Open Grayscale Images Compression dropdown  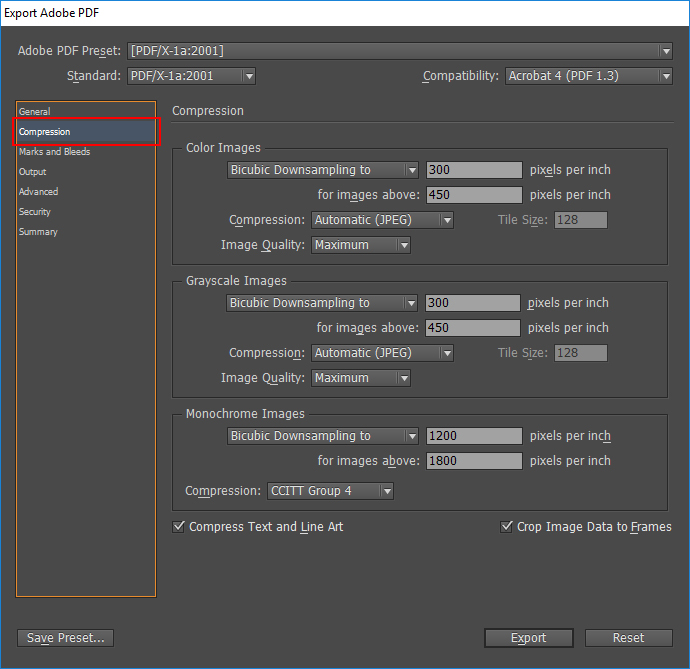382,353
